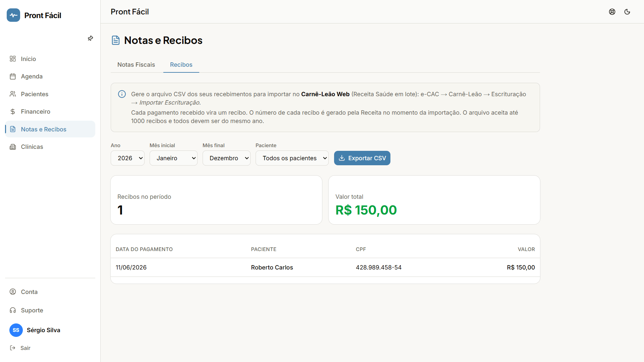Click the VALOR column header
The image size is (644, 362).
coord(526,249)
